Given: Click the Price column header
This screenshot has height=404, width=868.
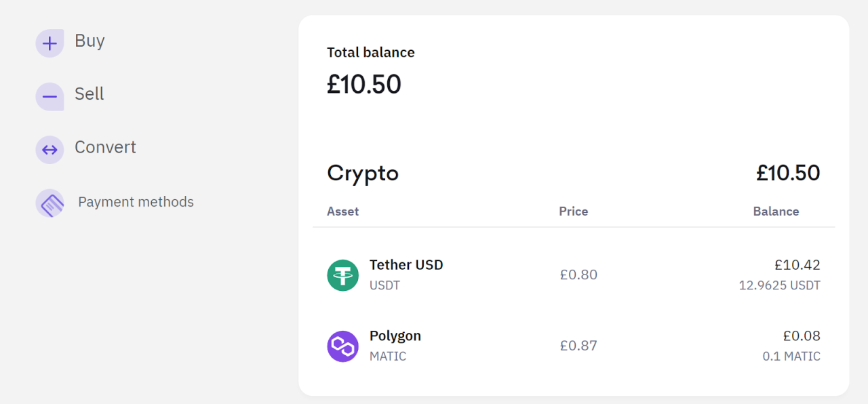Looking at the screenshot, I should (x=573, y=211).
